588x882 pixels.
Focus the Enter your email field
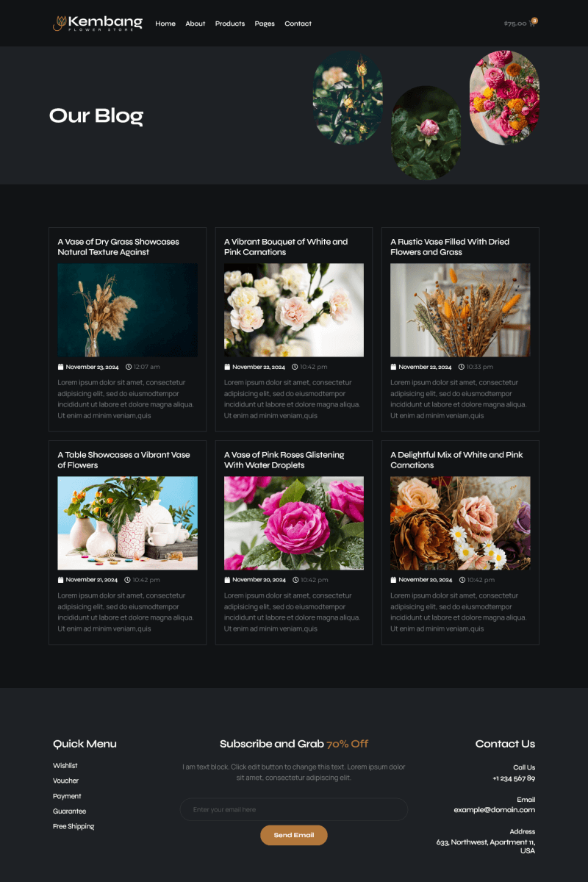pos(294,809)
